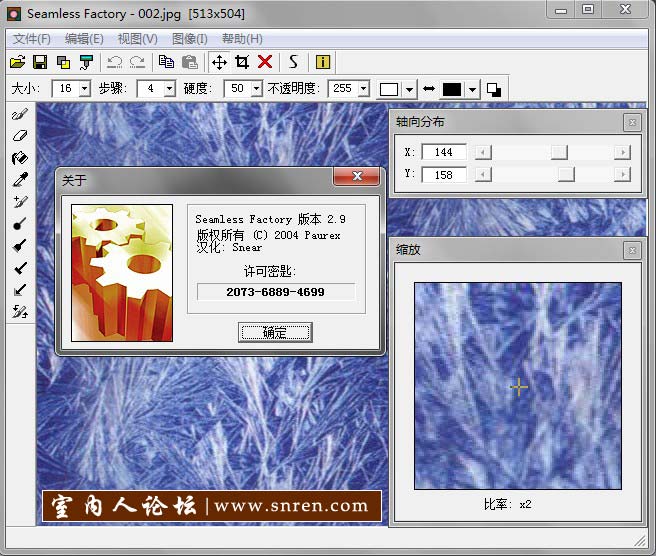Open a file with the folder icon
This screenshot has width=656, height=556.
18,62
